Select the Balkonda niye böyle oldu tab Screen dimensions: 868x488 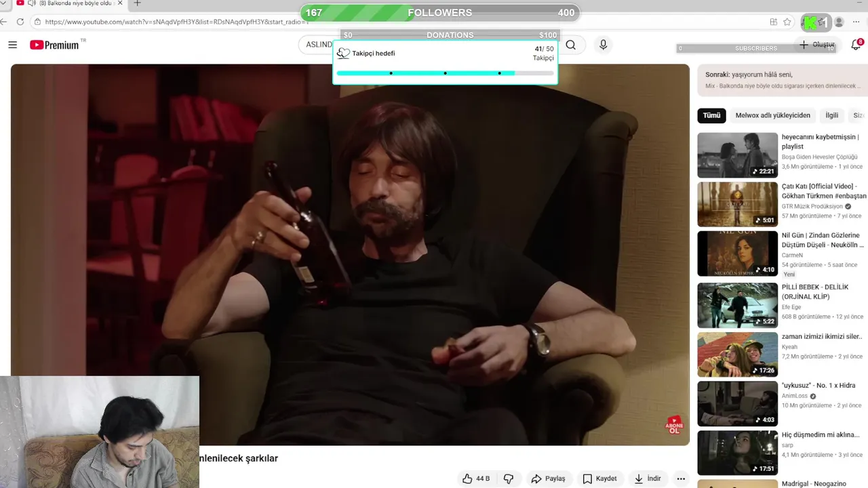coord(68,3)
